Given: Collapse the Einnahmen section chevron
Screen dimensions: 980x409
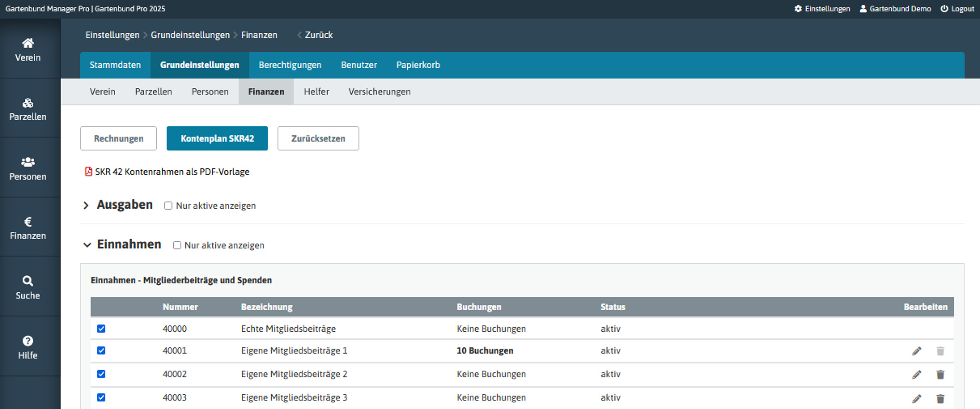Looking at the screenshot, I should tap(87, 245).
